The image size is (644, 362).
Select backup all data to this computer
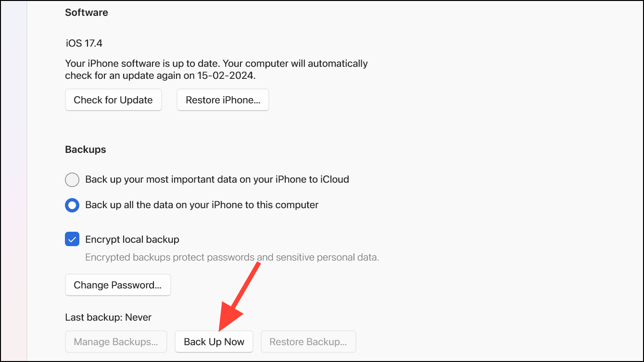[72, 205]
